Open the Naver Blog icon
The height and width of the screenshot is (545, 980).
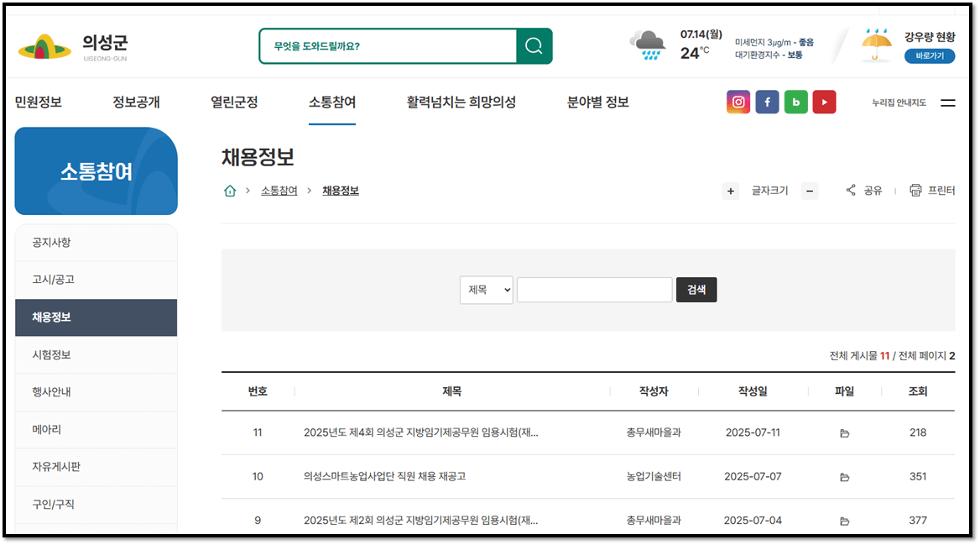[795, 102]
